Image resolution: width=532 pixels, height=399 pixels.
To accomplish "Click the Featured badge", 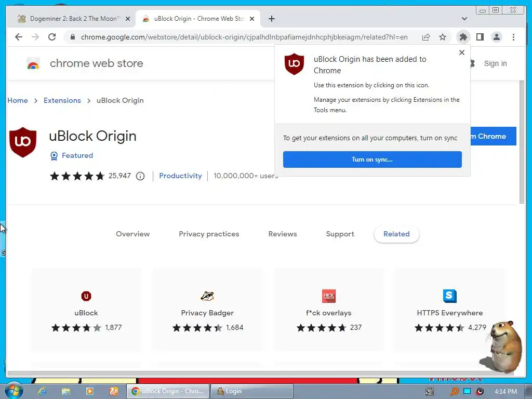I will [72, 155].
